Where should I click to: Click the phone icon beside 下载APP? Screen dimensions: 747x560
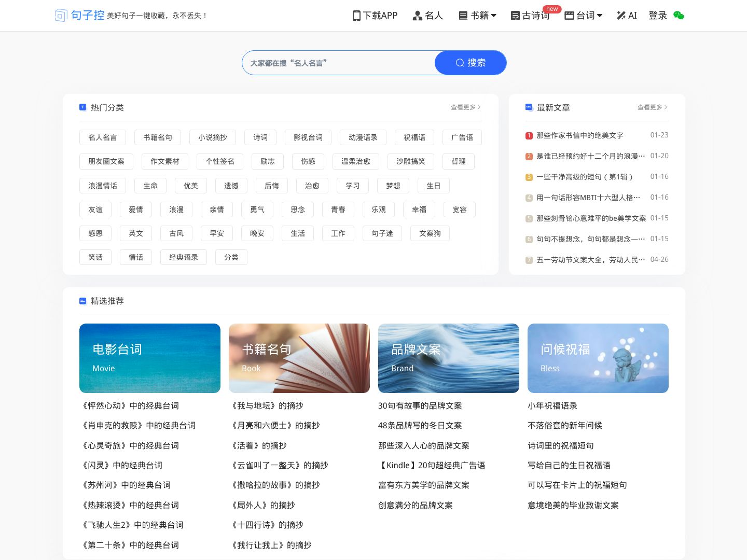pos(356,16)
